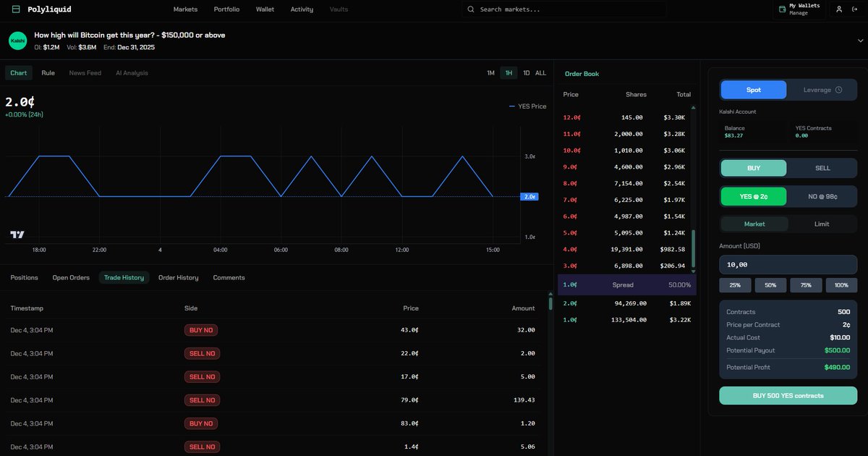Open the Activity nav item
This screenshot has height=456, width=868.
pos(302,9)
